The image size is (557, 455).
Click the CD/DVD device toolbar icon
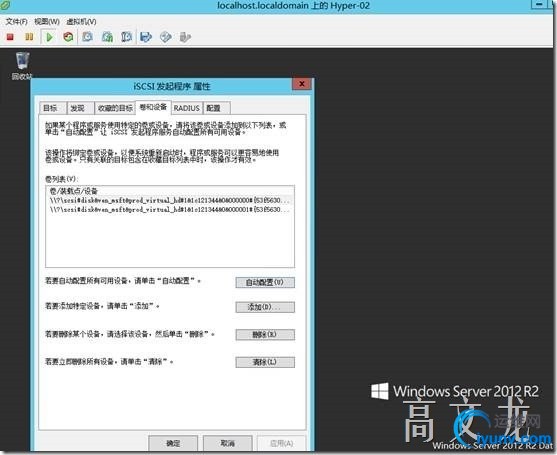coord(166,37)
